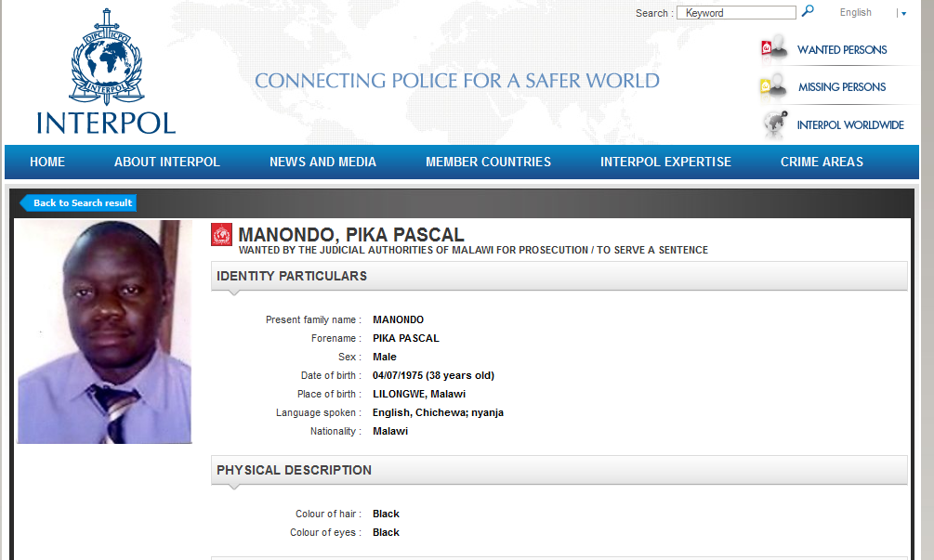Select the English language option
The width and height of the screenshot is (934, 560).
855,13
